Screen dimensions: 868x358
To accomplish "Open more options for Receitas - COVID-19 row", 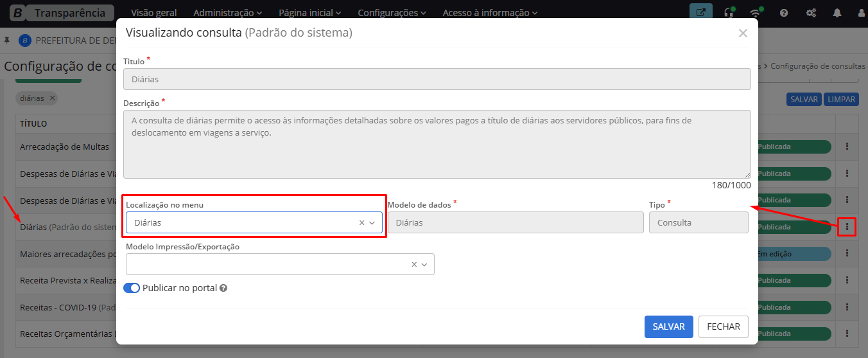I will tap(847, 307).
